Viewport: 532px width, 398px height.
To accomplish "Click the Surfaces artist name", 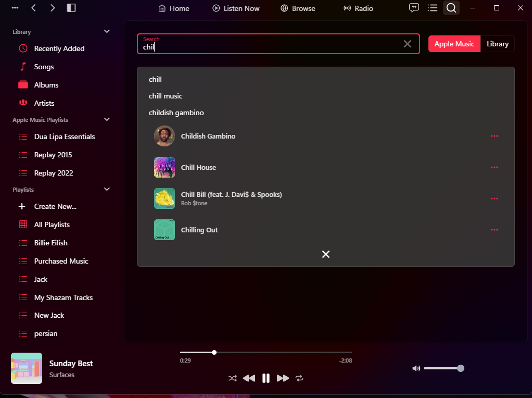I will (62, 375).
